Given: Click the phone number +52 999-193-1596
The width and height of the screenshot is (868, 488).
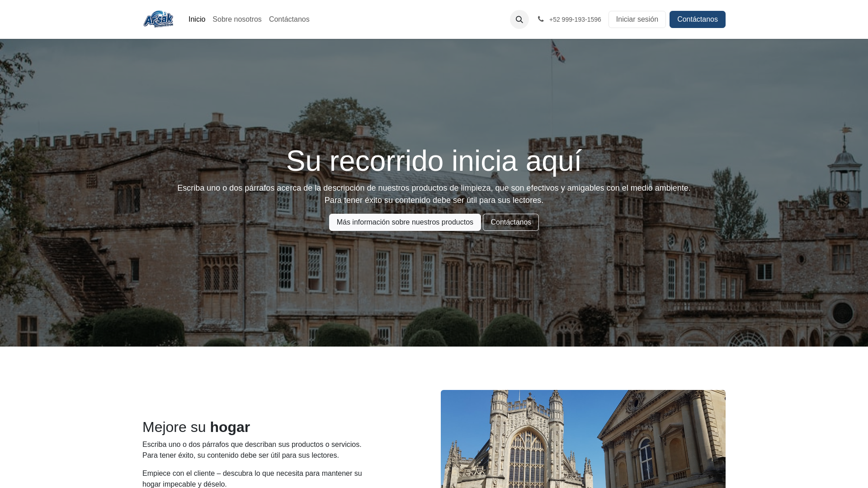Looking at the screenshot, I should (575, 19).
